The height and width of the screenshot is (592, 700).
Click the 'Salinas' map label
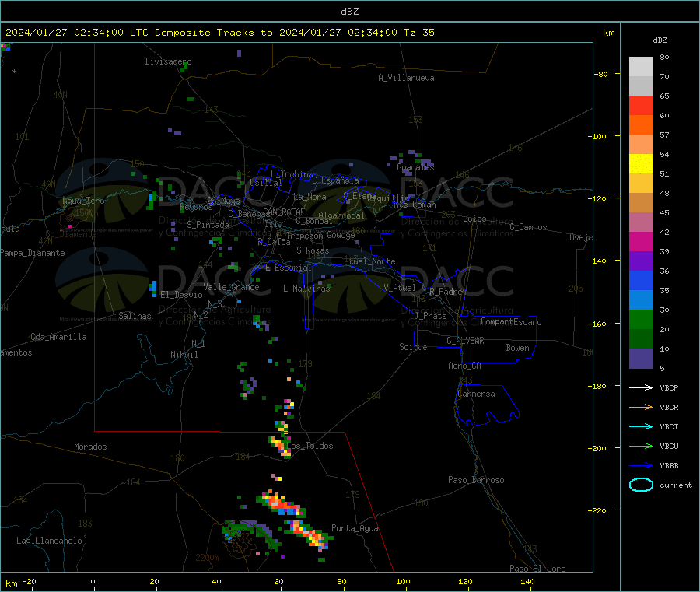tap(135, 316)
